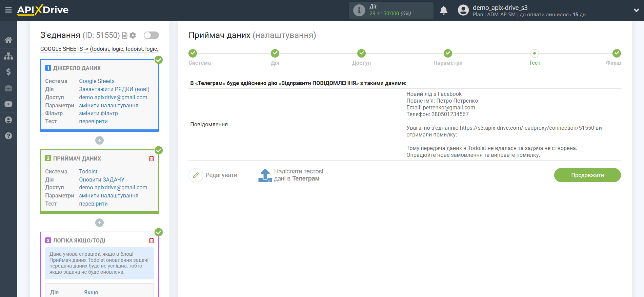Click Завантажити РЯДКИ (нові) link

pyautogui.click(x=114, y=89)
